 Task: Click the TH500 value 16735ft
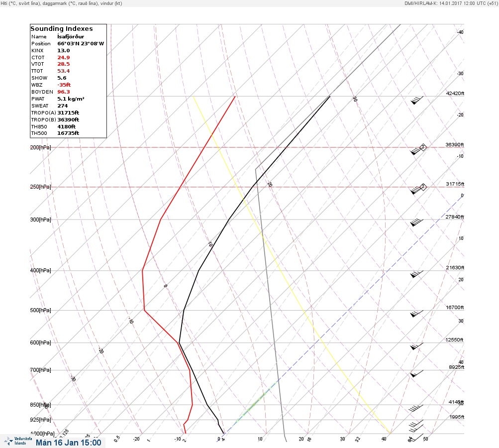(x=68, y=133)
